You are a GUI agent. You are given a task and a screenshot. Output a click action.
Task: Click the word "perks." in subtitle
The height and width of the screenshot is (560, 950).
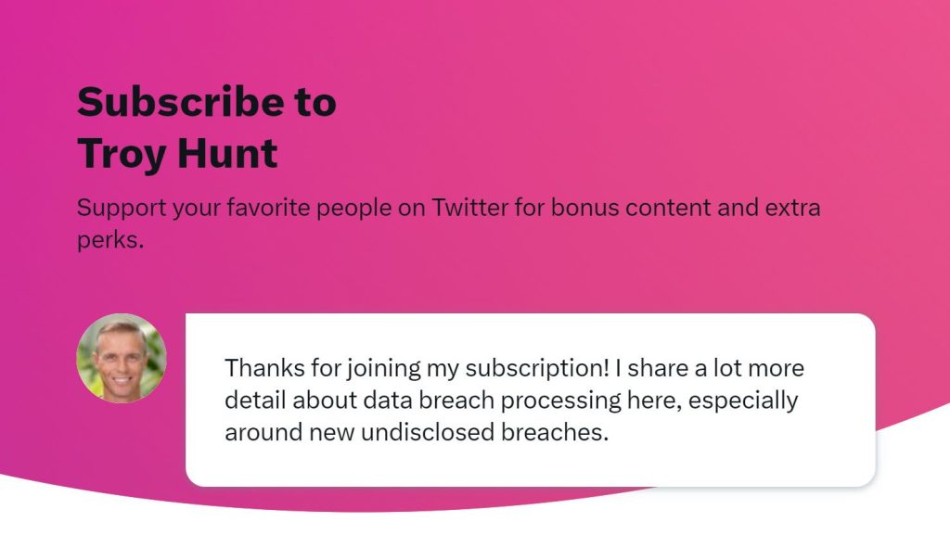point(111,240)
